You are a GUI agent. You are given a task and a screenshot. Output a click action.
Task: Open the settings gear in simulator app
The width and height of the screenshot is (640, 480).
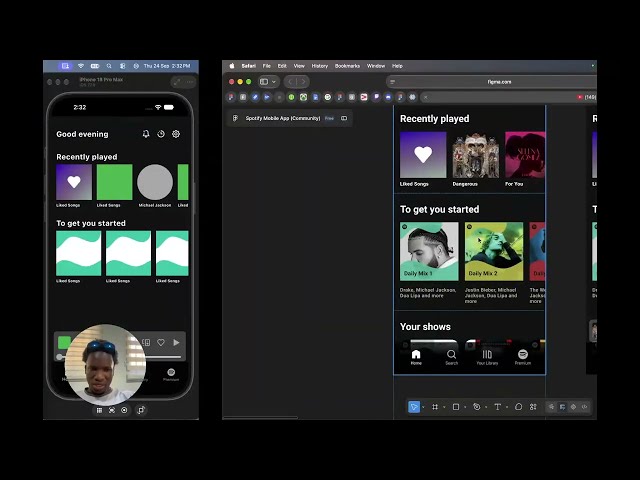pyautogui.click(x=176, y=134)
